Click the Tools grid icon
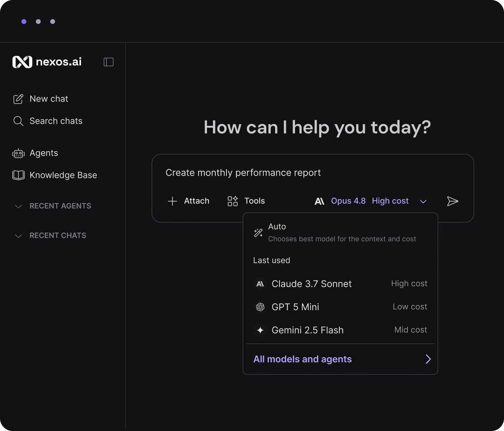 [x=232, y=201]
